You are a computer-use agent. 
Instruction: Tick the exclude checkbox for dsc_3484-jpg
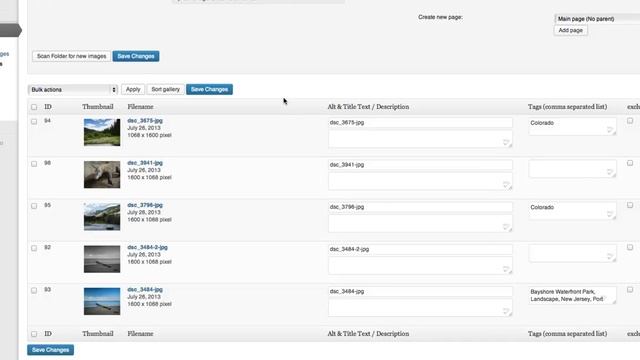point(630,290)
